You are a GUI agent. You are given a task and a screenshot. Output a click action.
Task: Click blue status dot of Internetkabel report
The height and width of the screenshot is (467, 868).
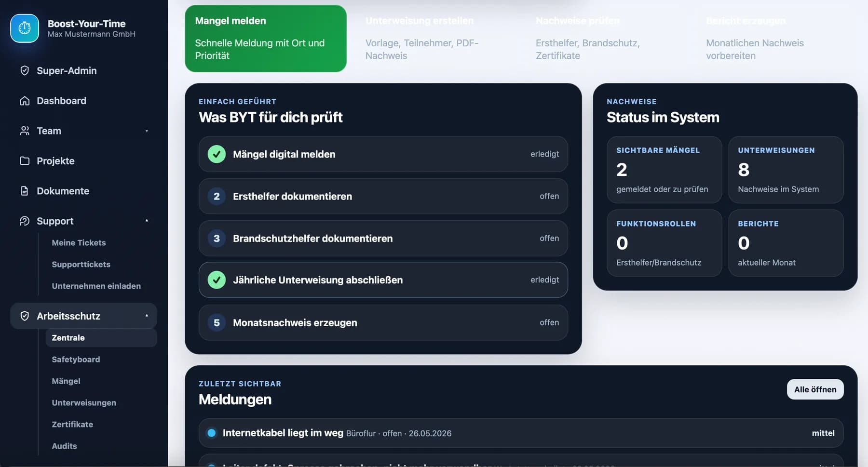point(211,433)
